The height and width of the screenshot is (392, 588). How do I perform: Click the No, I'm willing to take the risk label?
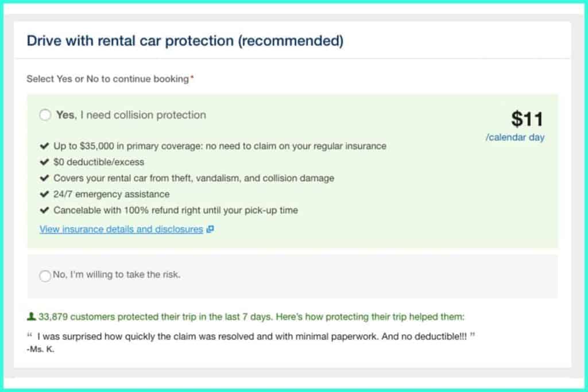(117, 275)
